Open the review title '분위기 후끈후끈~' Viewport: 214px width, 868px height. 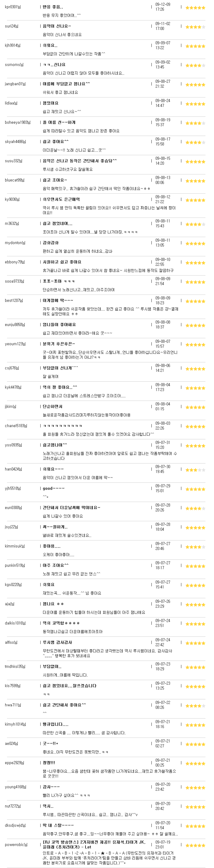[59, 344]
